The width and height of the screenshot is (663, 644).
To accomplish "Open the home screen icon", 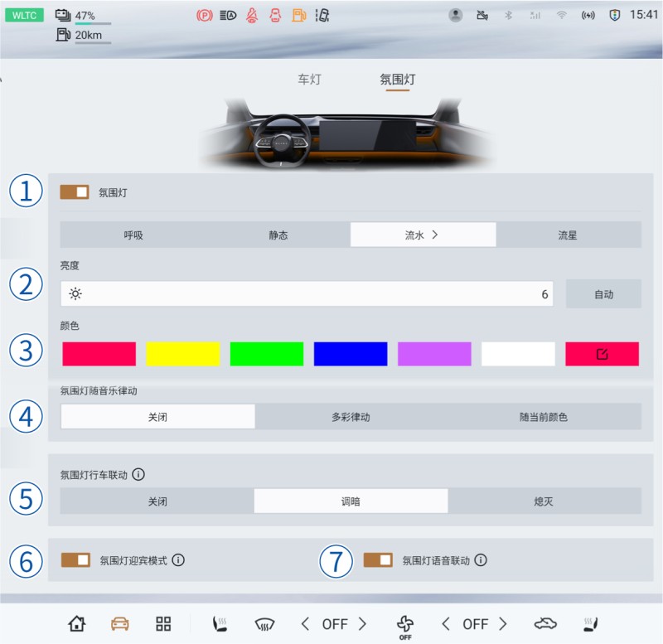I will tap(77, 623).
